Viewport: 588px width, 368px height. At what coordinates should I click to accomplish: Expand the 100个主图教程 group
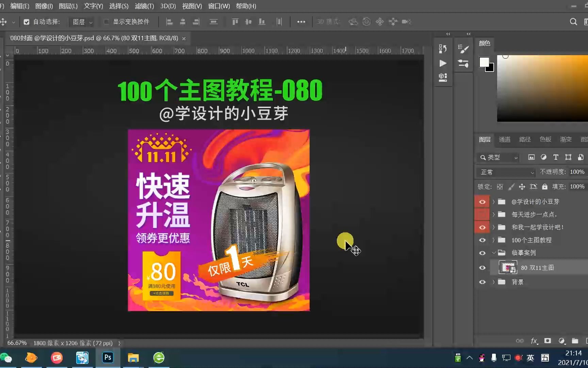pos(493,240)
